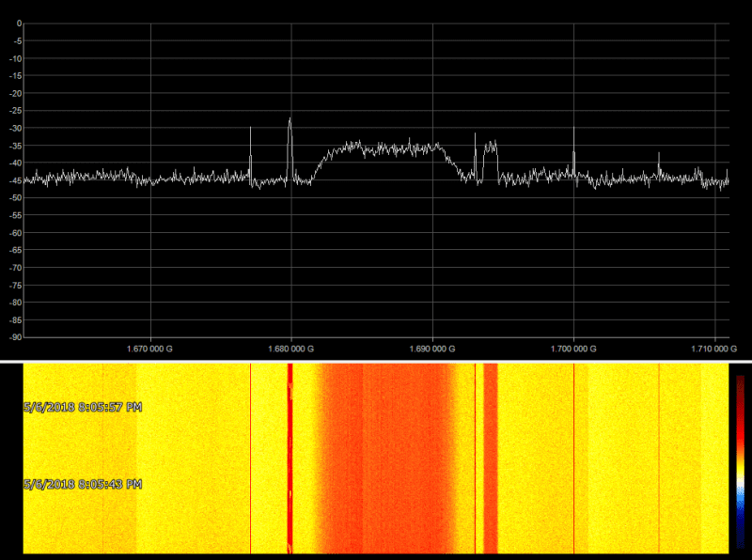Click the dark red top of the waterfall color scale
Screen dimensions: 752x560
[x=740, y=383]
